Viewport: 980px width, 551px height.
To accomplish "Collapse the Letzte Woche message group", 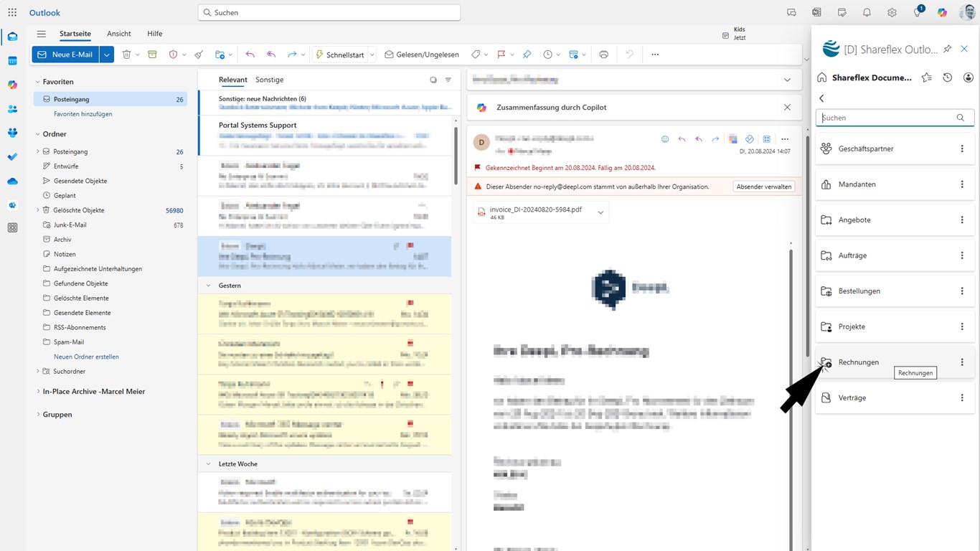I will click(209, 464).
